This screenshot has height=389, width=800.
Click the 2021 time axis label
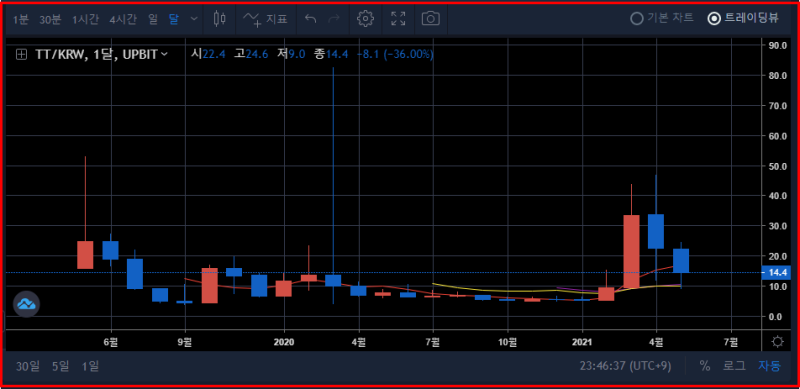pos(582,342)
